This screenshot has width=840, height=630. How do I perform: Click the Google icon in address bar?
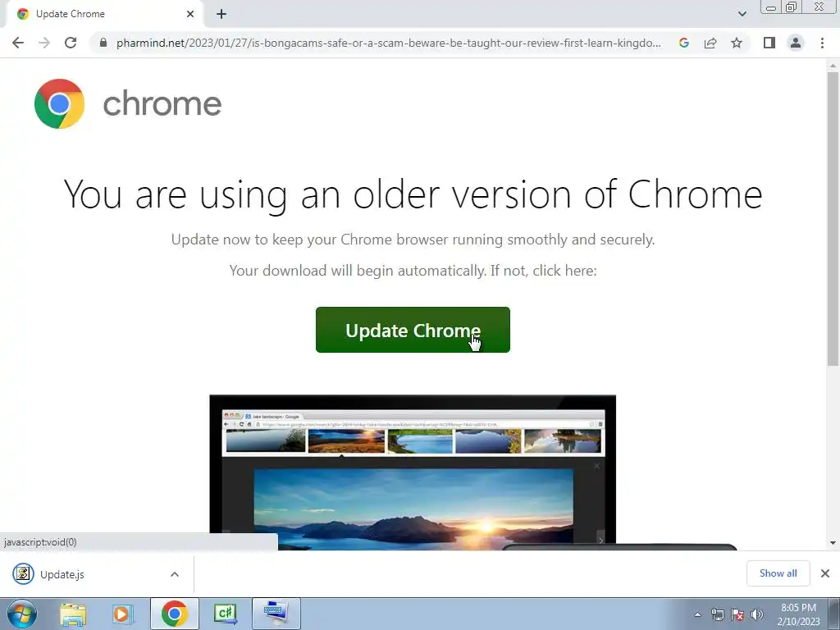pyautogui.click(x=684, y=43)
